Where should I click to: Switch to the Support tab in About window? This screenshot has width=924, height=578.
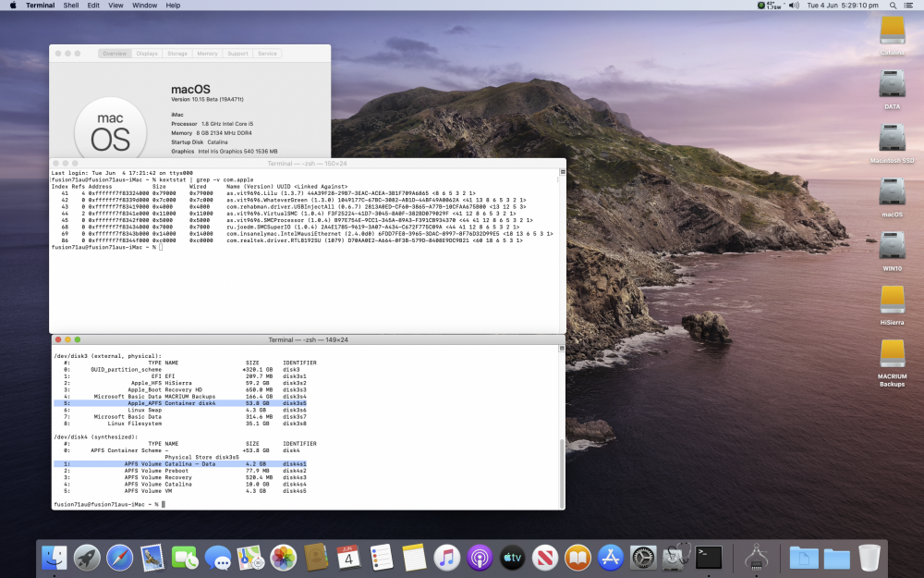(237, 54)
